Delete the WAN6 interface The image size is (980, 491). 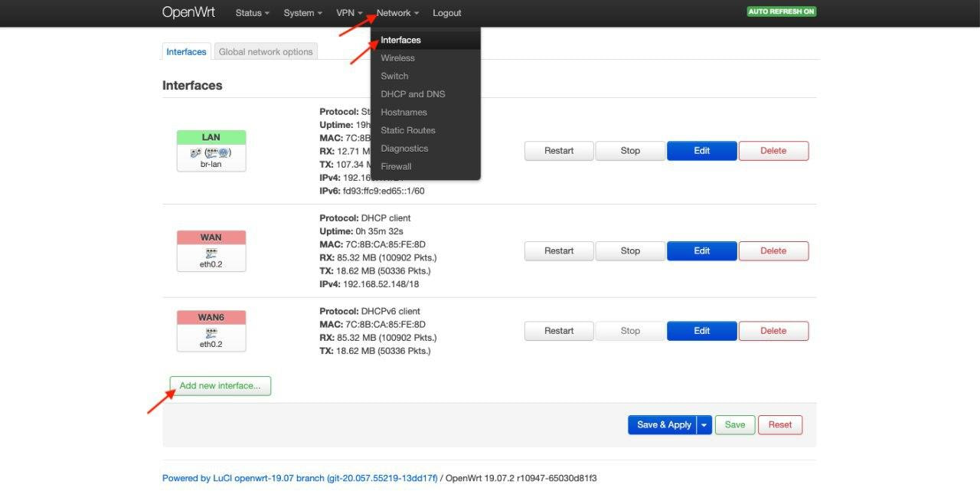pos(773,331)
